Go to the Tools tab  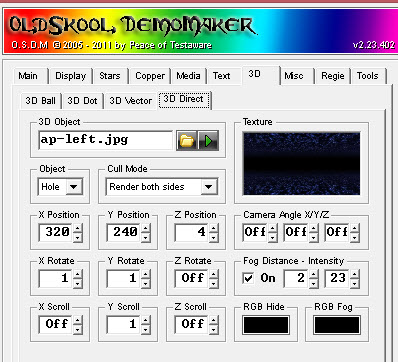tap(368, 76)
